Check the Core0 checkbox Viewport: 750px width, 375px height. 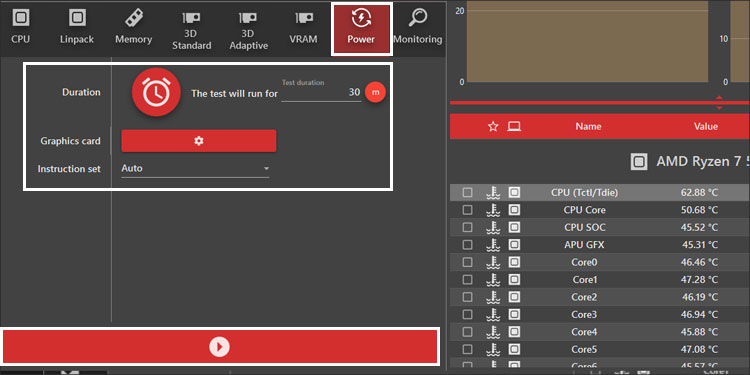[x=467, y=262]
